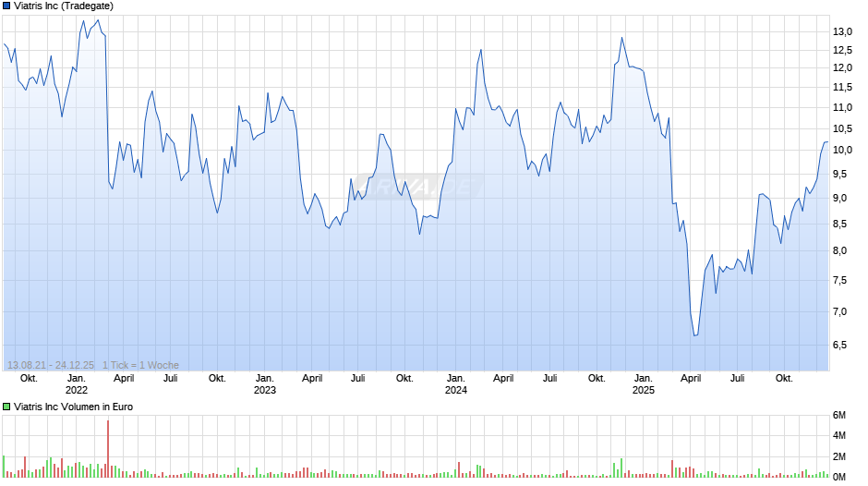Click the 2M volume axis label
This screenshot has height=486, width=868.
839,456
